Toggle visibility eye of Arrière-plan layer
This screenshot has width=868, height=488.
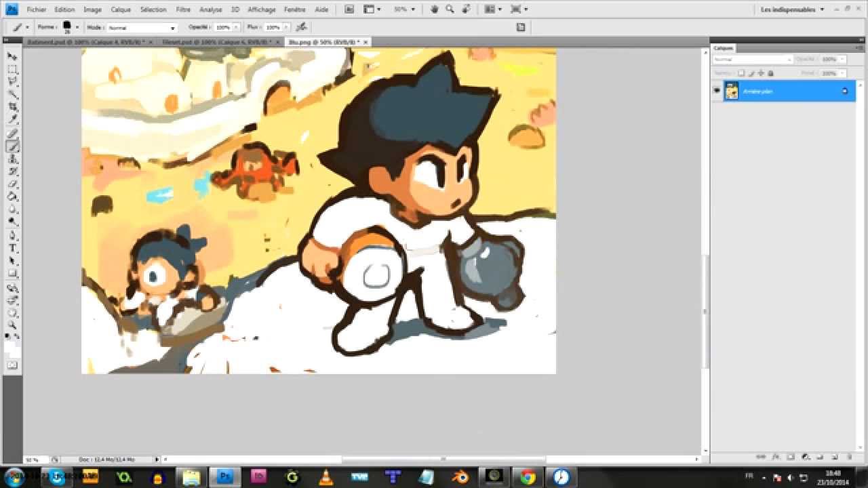(x=717, y=91)
